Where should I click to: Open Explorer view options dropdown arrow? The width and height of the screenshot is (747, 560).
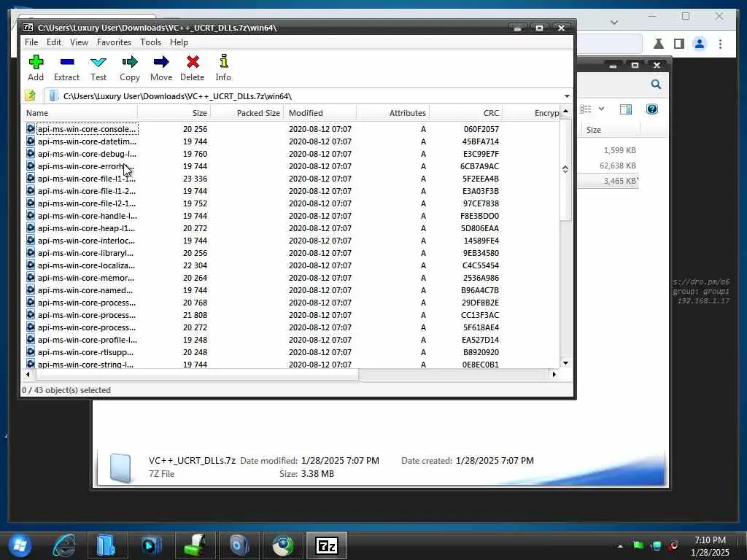601,109
